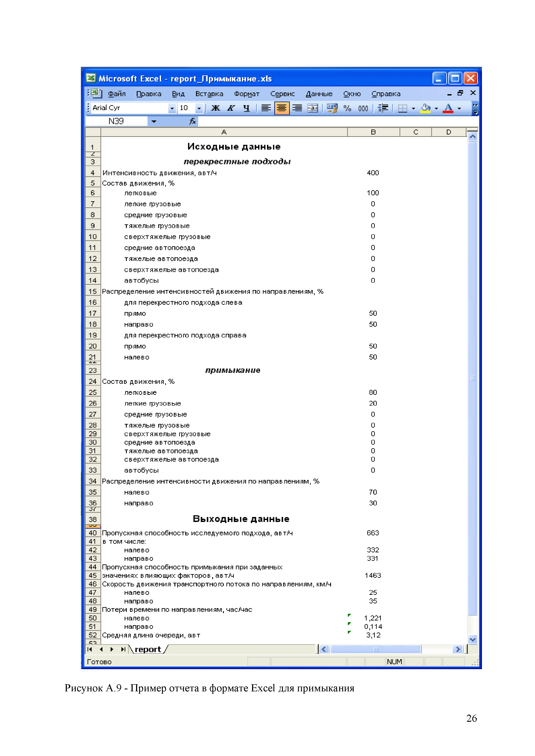Toggle the active center alignment button
Viewport: 535px width, 756px height.
click(282, 108)
